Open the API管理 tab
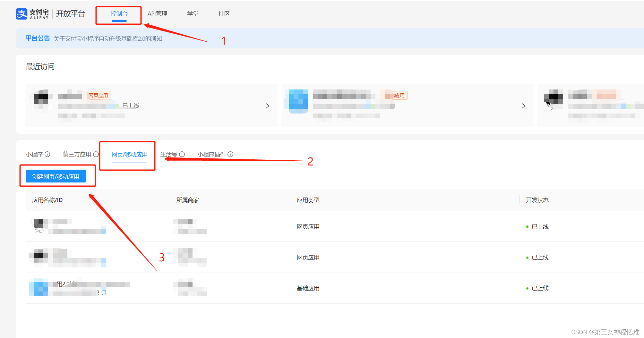The height and width of the screenshot is (338, 644). (157, 14)
